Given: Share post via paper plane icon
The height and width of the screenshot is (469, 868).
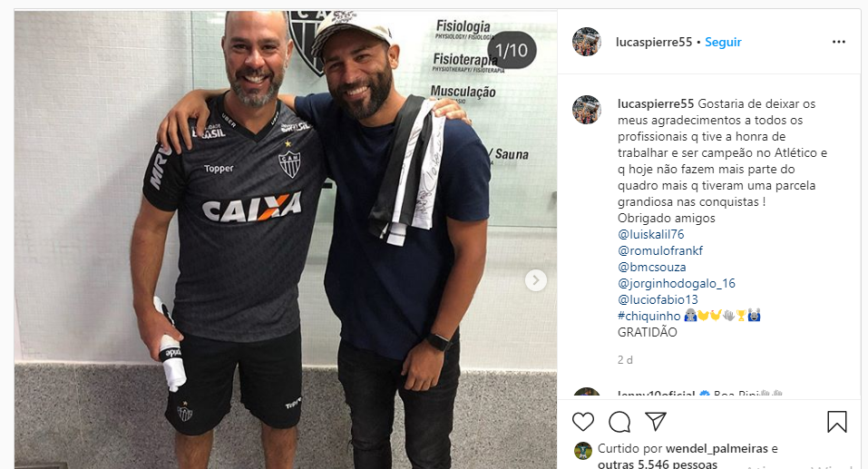Looking at the screenshot, I should click(656, 422).
